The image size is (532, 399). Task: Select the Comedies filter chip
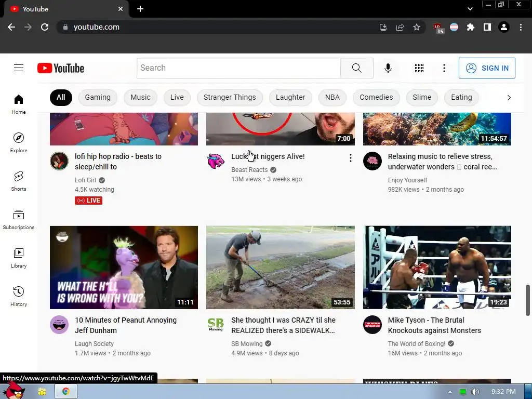376,97
